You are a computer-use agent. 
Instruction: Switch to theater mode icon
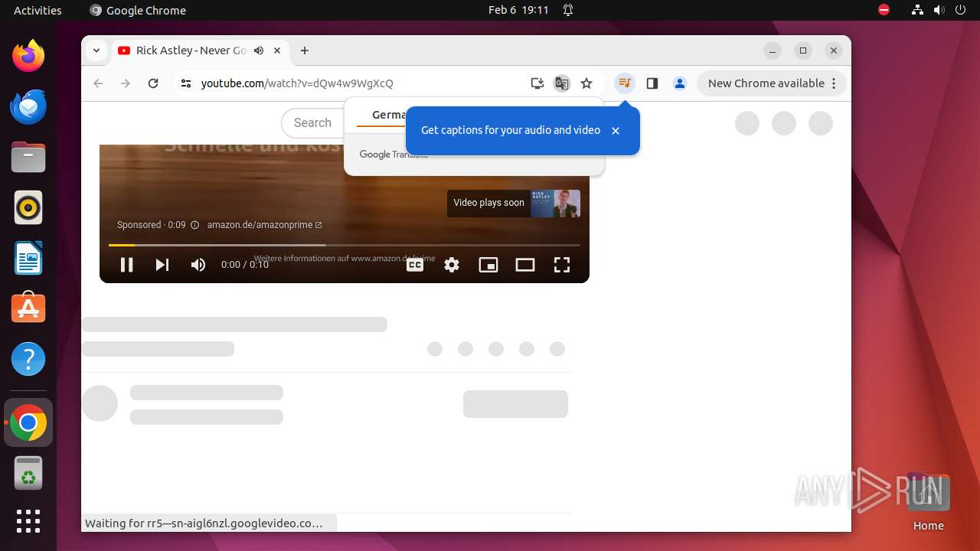(x=525, y=265)
